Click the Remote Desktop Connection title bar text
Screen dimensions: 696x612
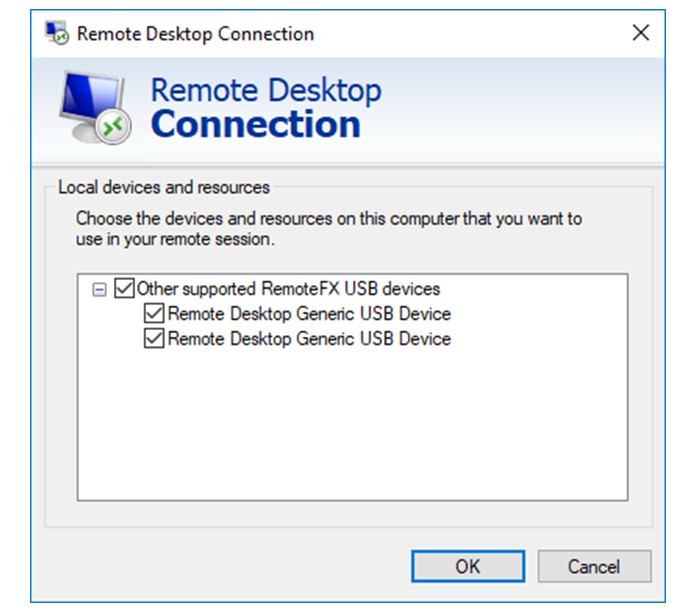tap(195, 34)
